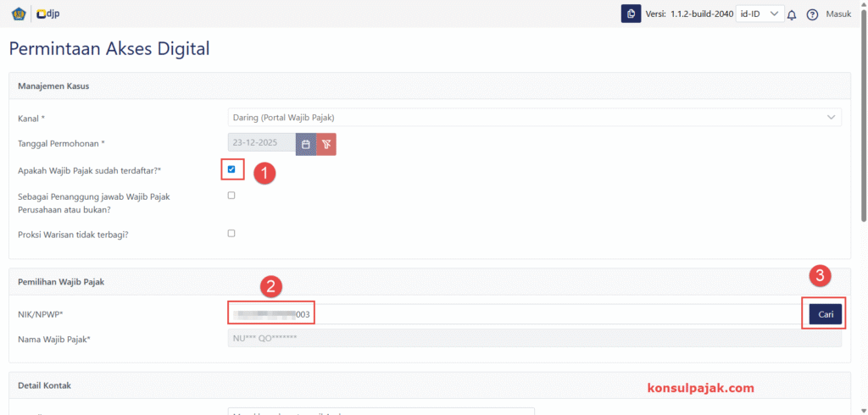The height and width of the screenshot is (415, 868).
Task: Uncheck 'Apakah Wajib Pajak sudah terdaftar?' checkbox
Action: tap(231, 169)
